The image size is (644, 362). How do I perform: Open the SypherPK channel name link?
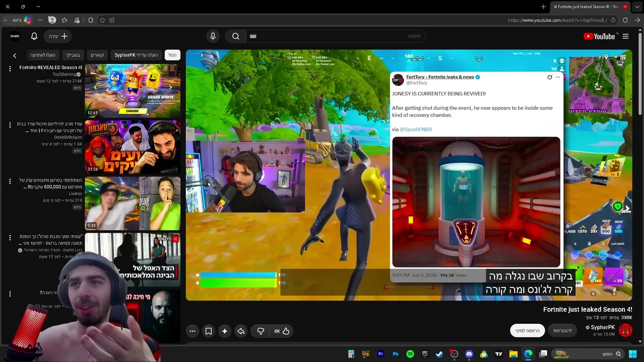tap(603, 327)
